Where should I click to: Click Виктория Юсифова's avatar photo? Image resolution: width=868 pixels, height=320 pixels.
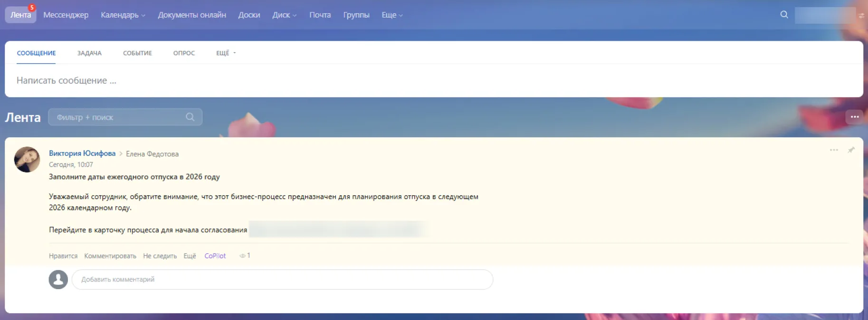27,160
